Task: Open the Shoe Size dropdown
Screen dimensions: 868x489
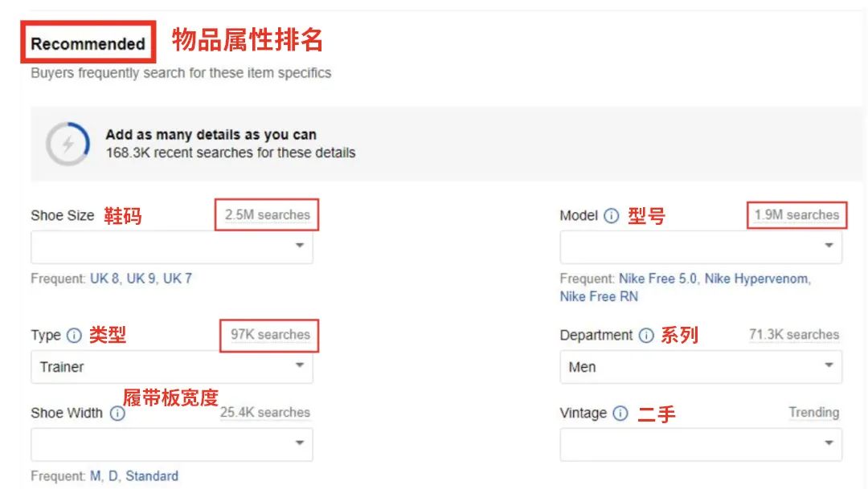Action: pos(172,246)
